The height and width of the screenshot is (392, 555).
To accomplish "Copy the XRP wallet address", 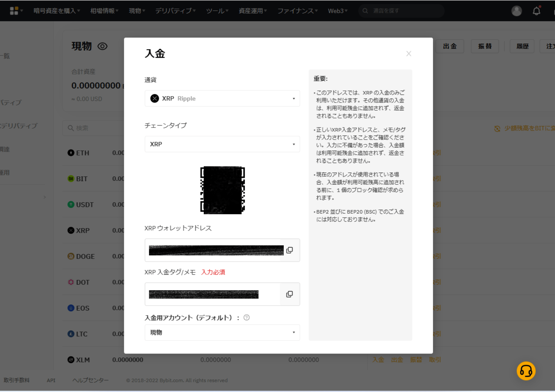I will [289, 250].
